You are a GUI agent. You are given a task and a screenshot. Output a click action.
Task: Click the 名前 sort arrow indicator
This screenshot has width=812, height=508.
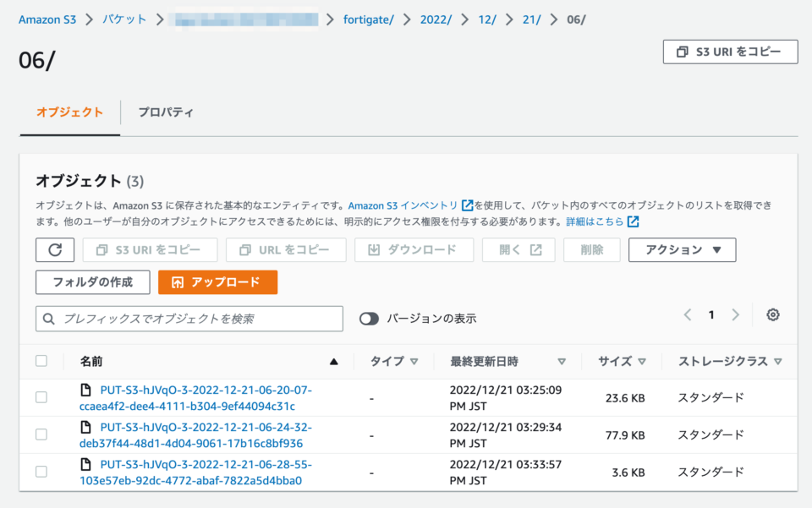pyautogui.click(x=333, y=361)
